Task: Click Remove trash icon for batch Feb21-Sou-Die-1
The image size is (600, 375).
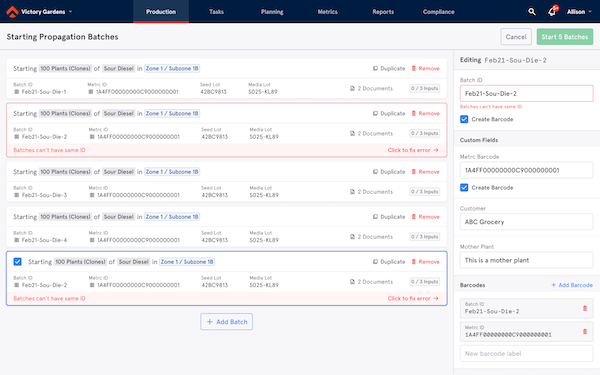Action: pyautogui.click(x=414, y=68)
